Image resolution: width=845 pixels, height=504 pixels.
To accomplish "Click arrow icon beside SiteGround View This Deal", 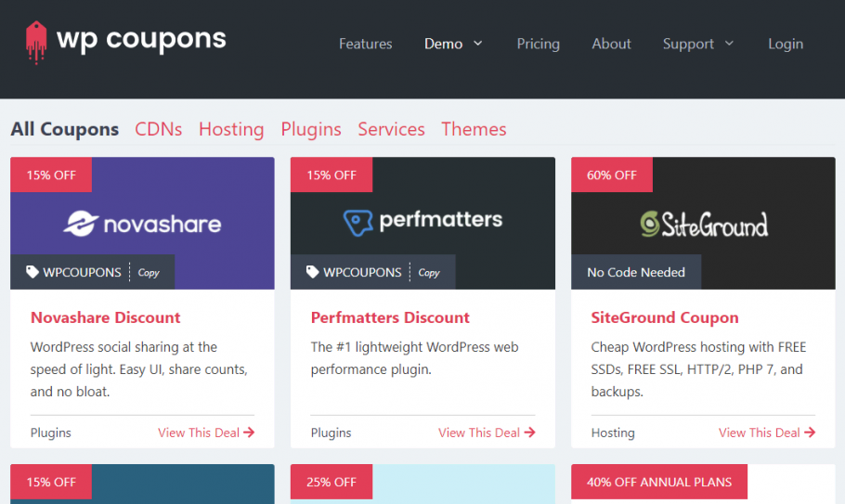I will tap(810, 433).
